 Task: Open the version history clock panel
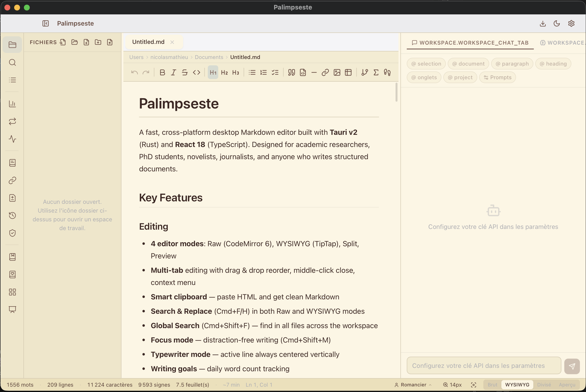12,216
